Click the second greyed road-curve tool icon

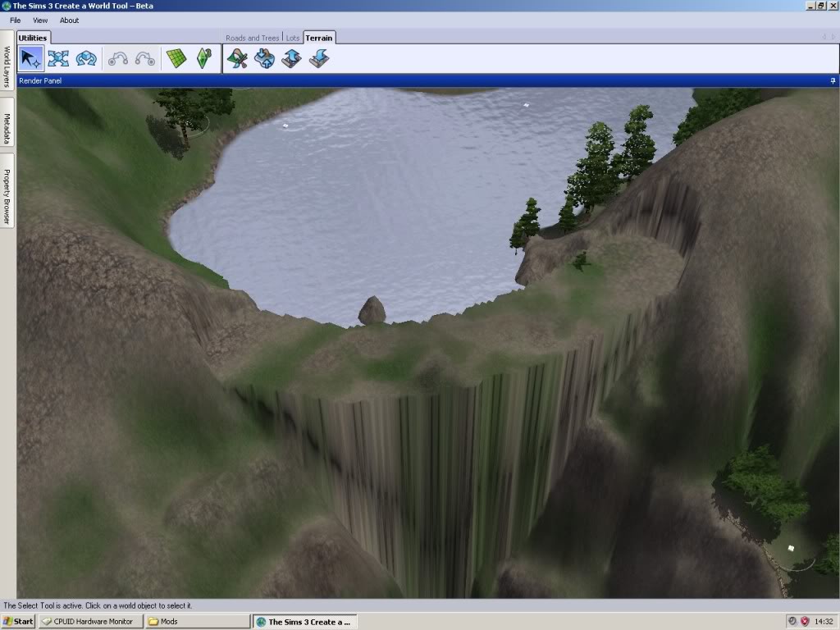(x=144, y=58)
